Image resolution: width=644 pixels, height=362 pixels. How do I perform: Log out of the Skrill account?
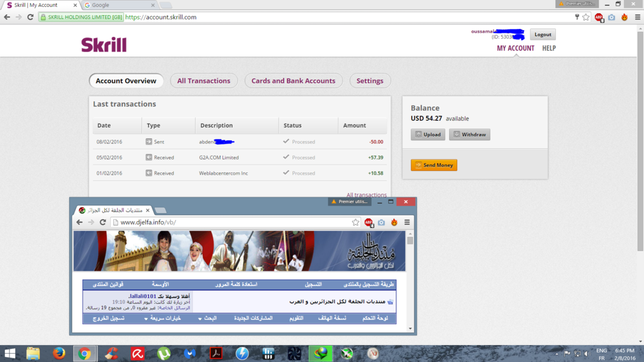(x=543, y=35)
